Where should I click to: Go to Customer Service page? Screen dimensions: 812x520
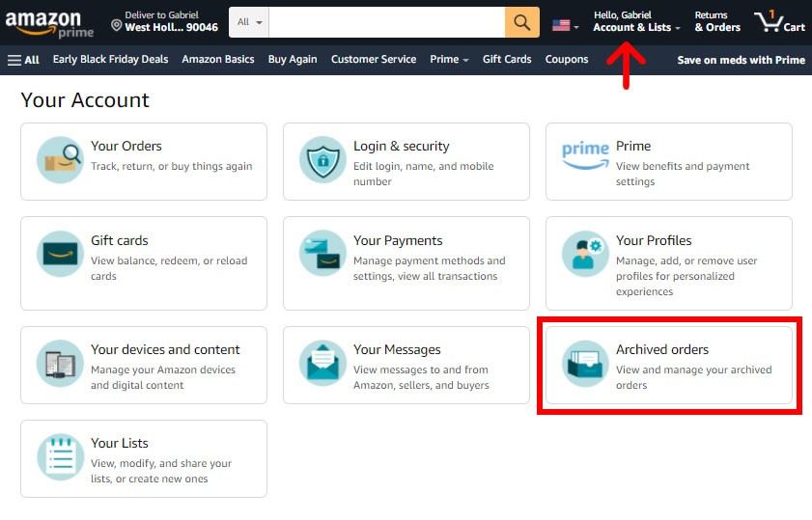click(x=373, y=60)
